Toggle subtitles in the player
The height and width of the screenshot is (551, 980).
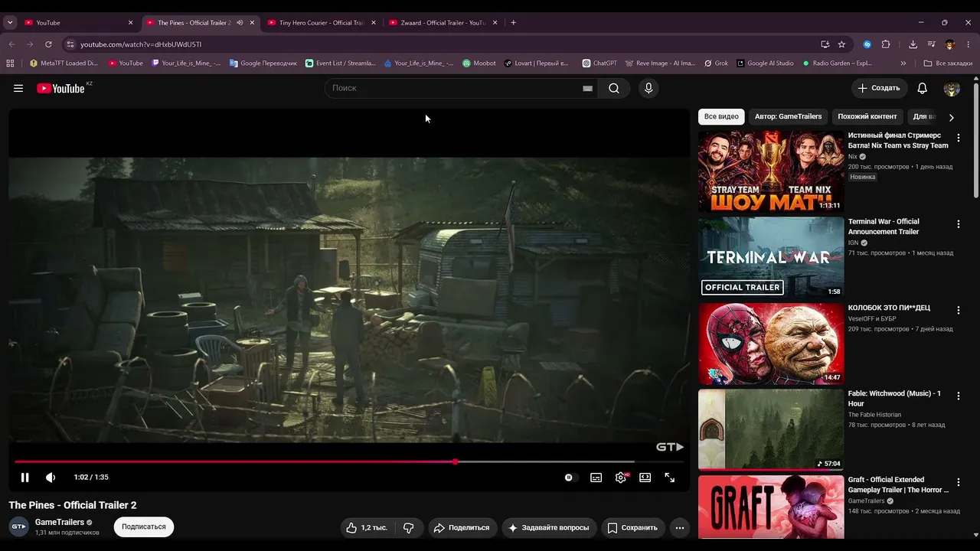pyautogui.click(x=596, y=478)
